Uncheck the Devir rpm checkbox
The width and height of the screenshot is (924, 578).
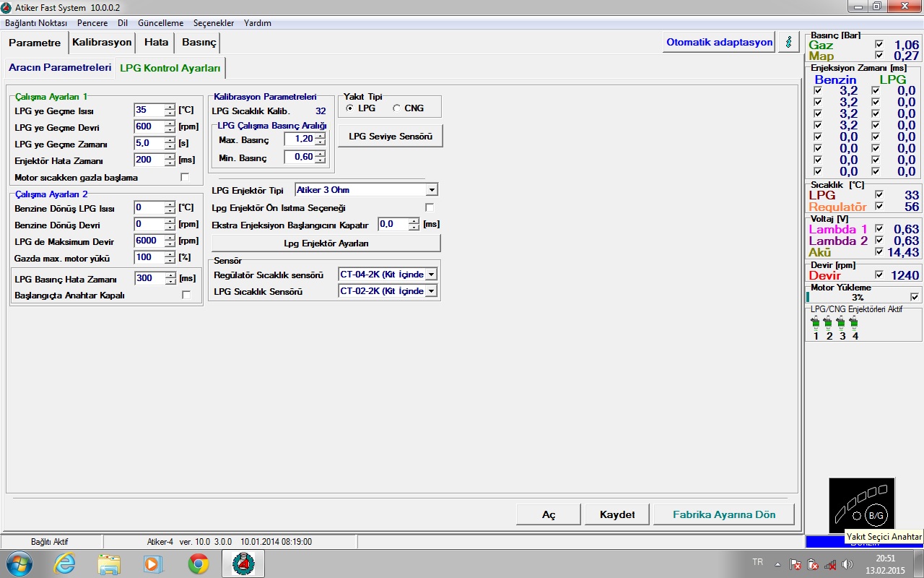click(x=879, y=275)
